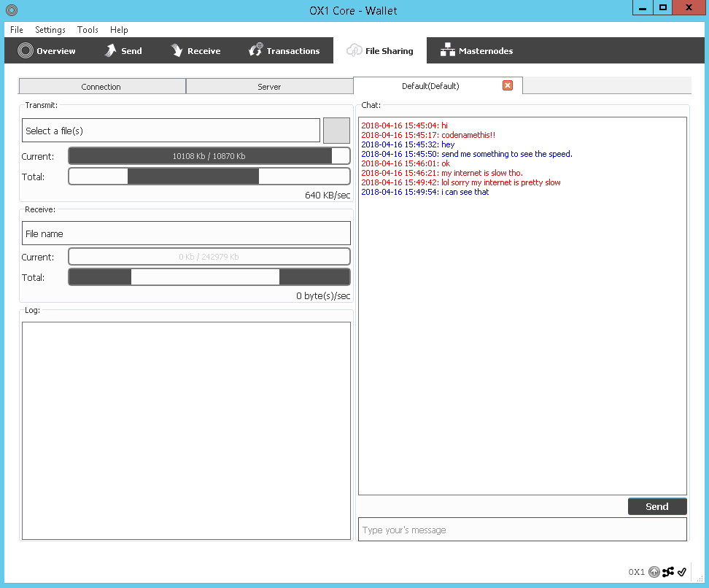Click the network connections status icon
This screenshot has height=588, width=709.
668,572
